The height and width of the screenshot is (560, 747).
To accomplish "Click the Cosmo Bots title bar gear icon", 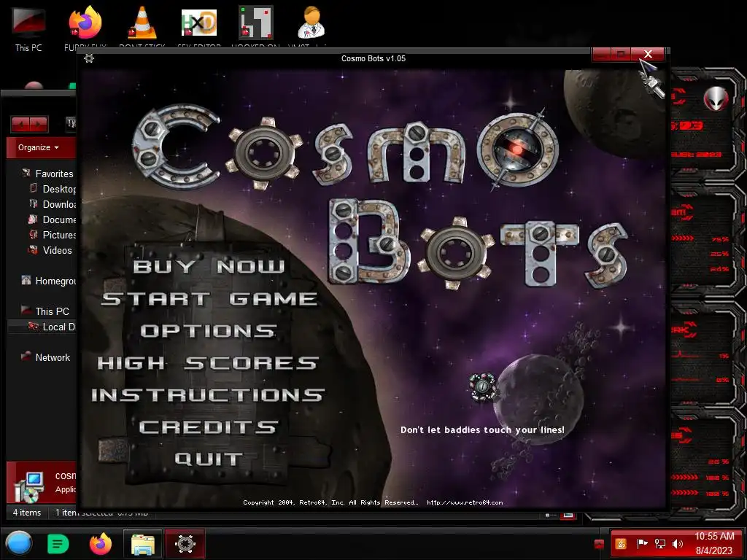I will [x=88, y=58].
